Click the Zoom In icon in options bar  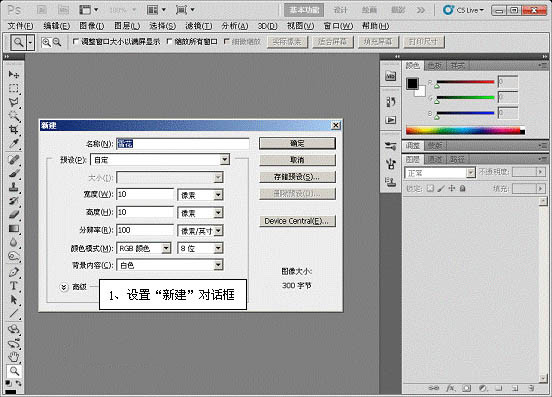tap(46, 43)
